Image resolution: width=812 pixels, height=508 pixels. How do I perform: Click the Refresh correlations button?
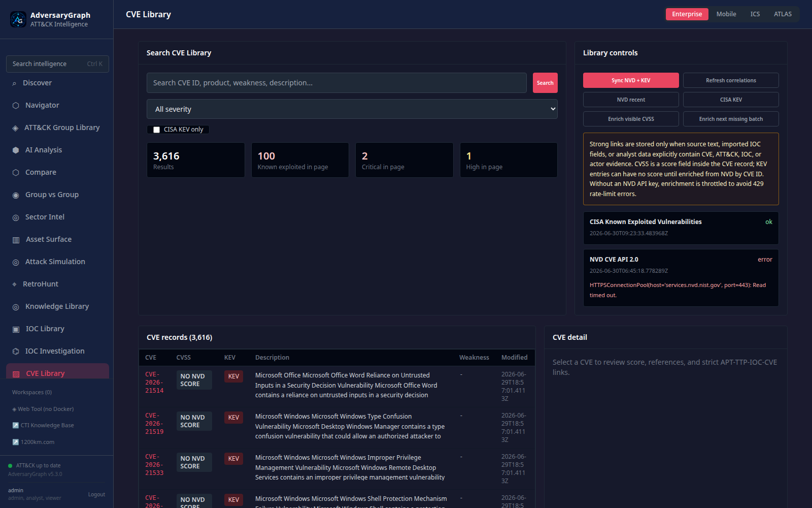[x=731, y=80]
